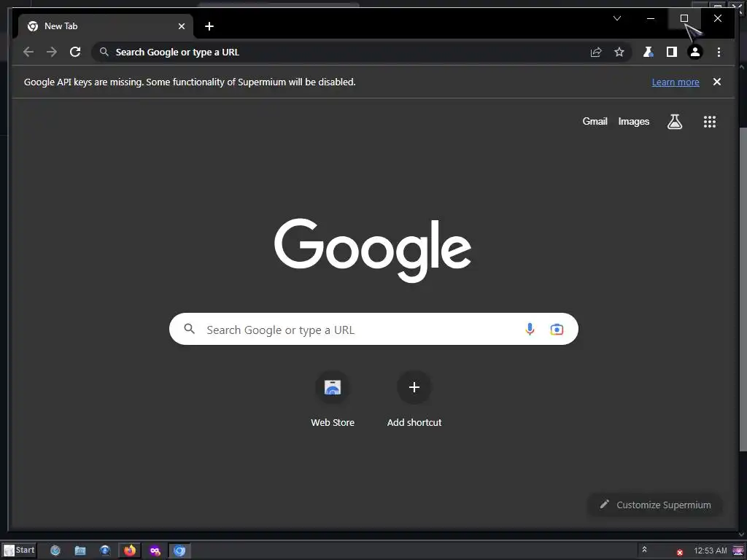This screenshot has height=560, width=747.
Task: Click Customize Supermium button
Action: pos(656,505)
